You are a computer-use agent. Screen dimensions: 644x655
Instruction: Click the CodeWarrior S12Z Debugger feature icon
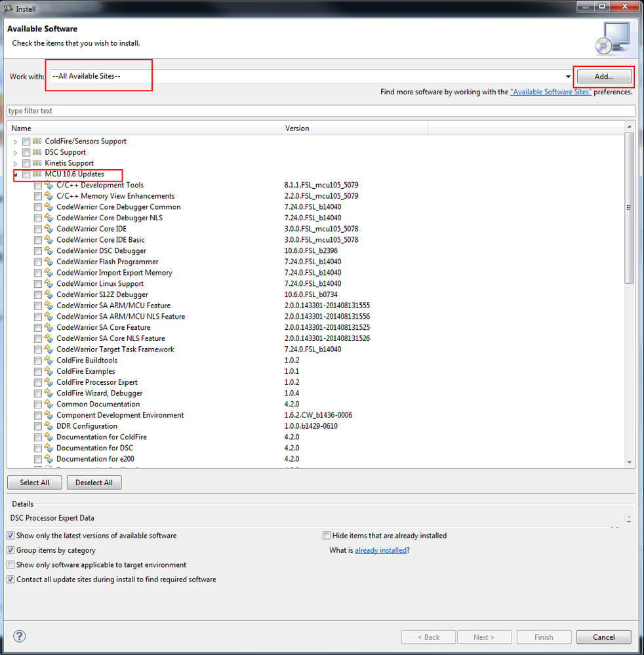click(49, 294)
